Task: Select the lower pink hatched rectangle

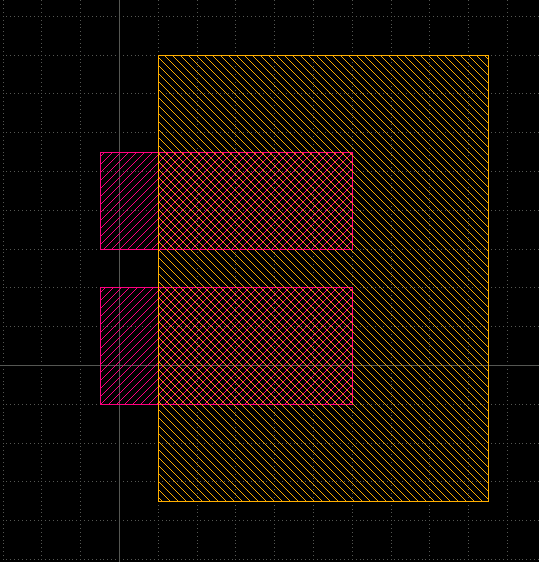Action: [x=226, y=346]
